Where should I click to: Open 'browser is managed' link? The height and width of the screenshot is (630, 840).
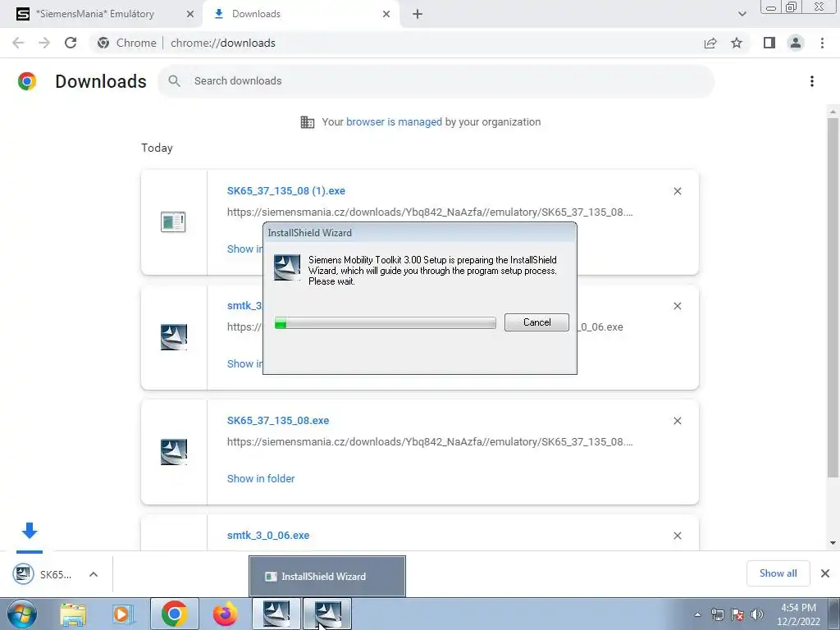click(x=394, y=121)
